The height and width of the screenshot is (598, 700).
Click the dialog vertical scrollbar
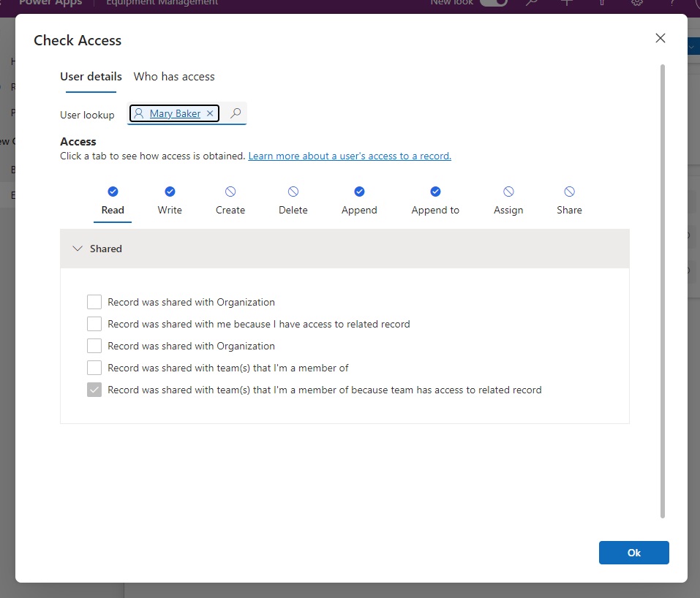[x=663, y=292]
